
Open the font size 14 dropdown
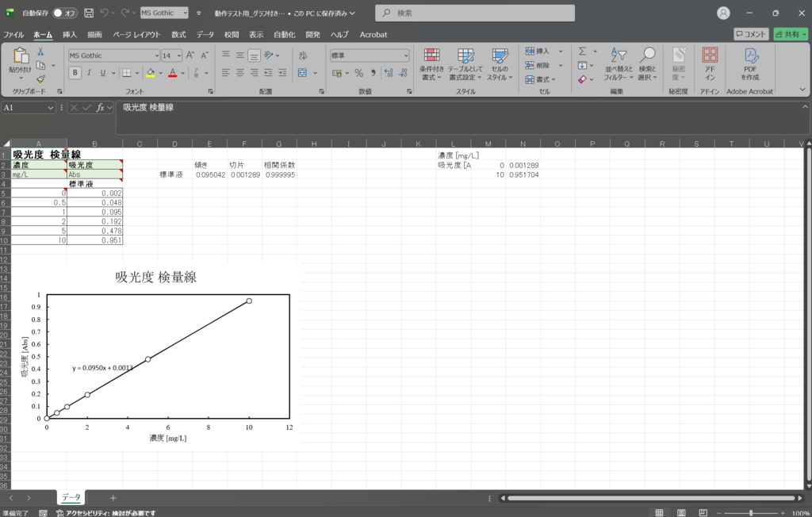pyautogui.click(x=179, y=56)
